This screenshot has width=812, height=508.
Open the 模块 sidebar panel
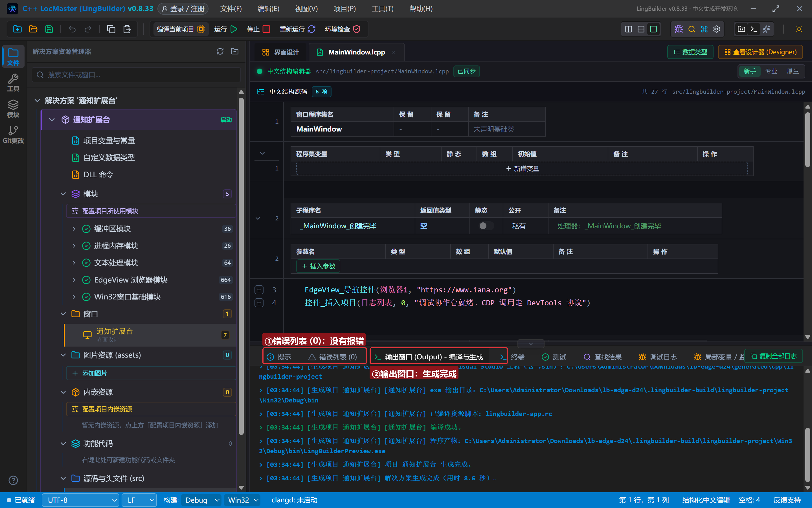(x=13, y=109)
